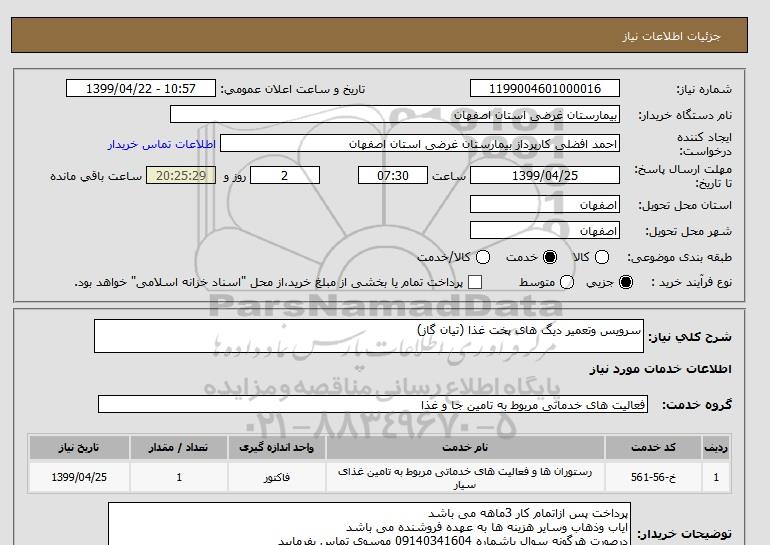Click the general description field سرویس وتعمیر دیگ

pyautogui.click(x=369, y=336)
